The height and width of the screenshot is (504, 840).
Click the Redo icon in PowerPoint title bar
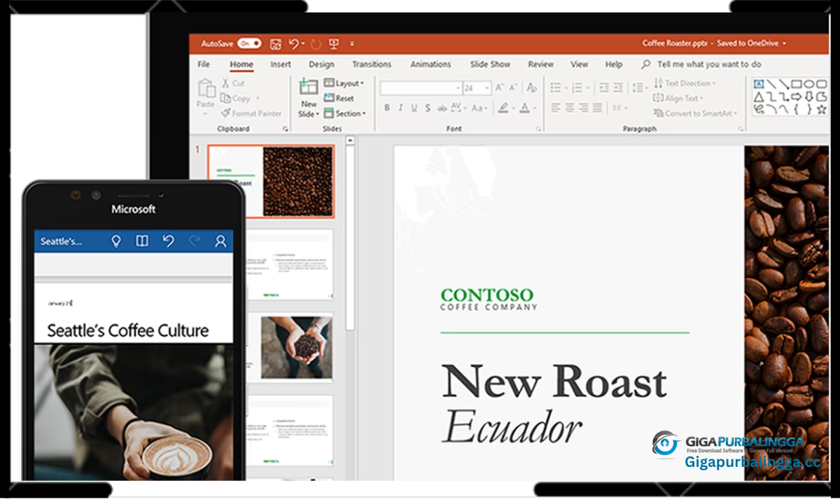pyautogui.click(x=316, y=43)
